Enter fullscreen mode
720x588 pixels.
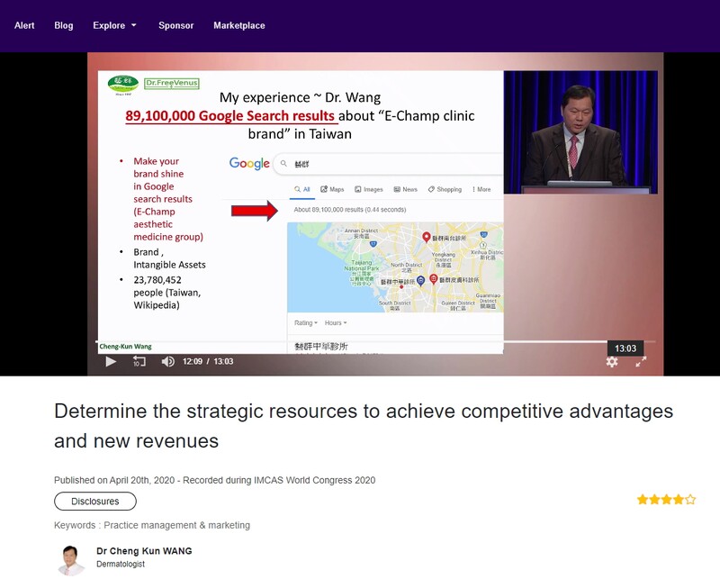click(x=641, y=361)
